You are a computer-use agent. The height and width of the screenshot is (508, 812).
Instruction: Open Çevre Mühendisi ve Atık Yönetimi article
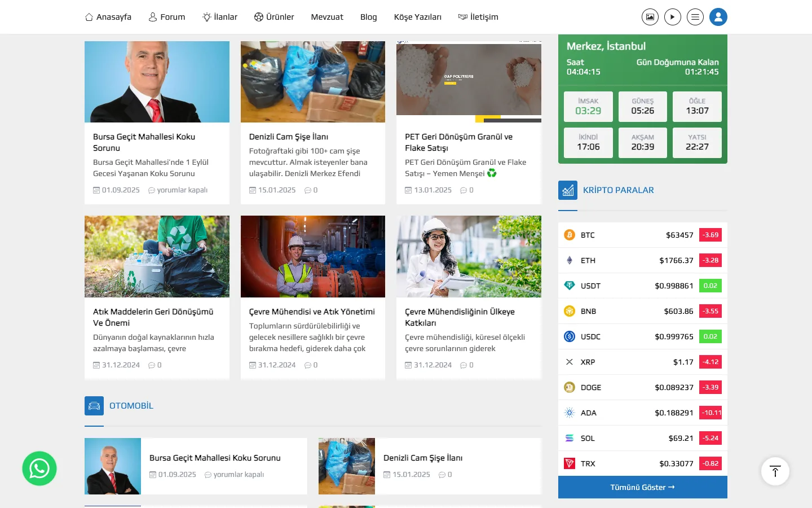click(x=312, y=312)
